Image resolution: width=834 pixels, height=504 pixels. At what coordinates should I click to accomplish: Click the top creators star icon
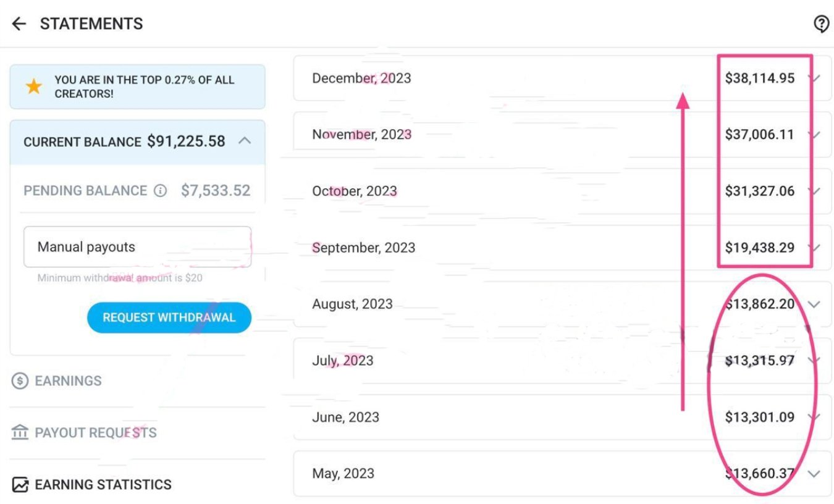coord(33,86)
